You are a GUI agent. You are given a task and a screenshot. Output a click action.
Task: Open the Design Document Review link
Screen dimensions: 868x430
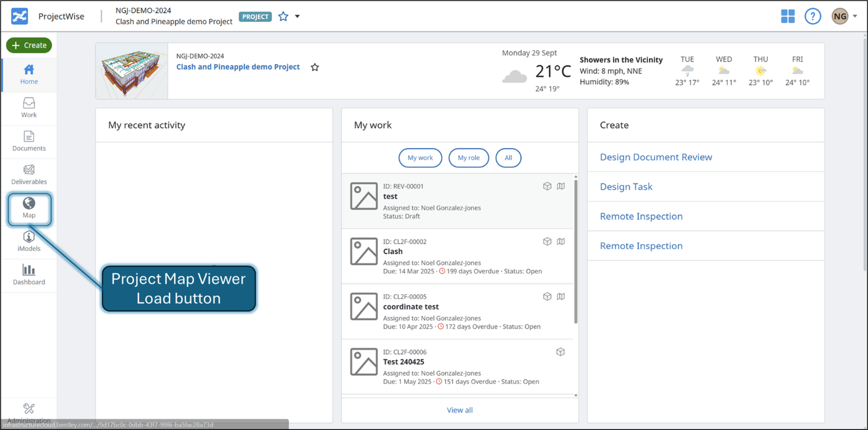(655, 157)
